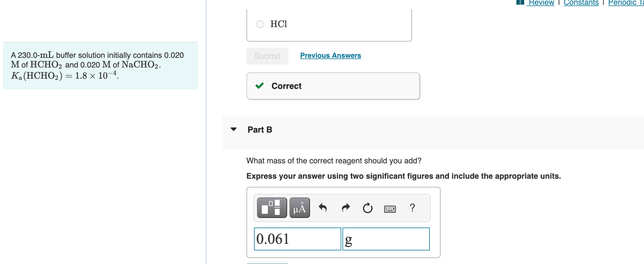Collapse the Part B section triangle

coord(234,130)
